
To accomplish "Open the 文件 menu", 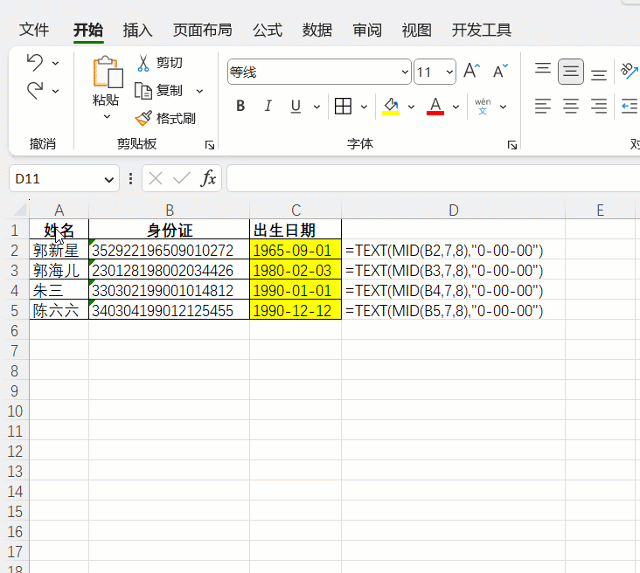I will click(34, 30).
